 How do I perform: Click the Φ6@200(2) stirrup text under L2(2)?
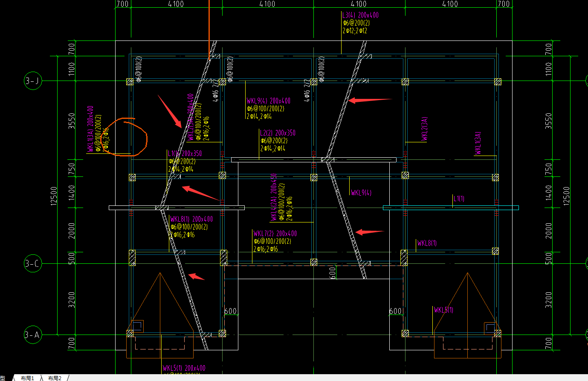(274, 141)
